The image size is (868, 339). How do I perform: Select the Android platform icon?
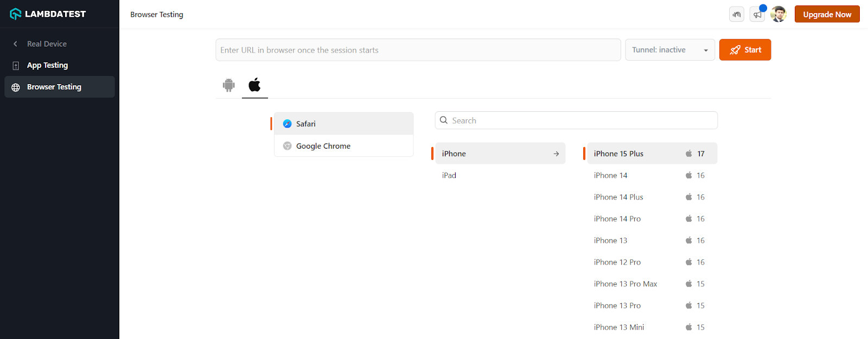[229, 85]
